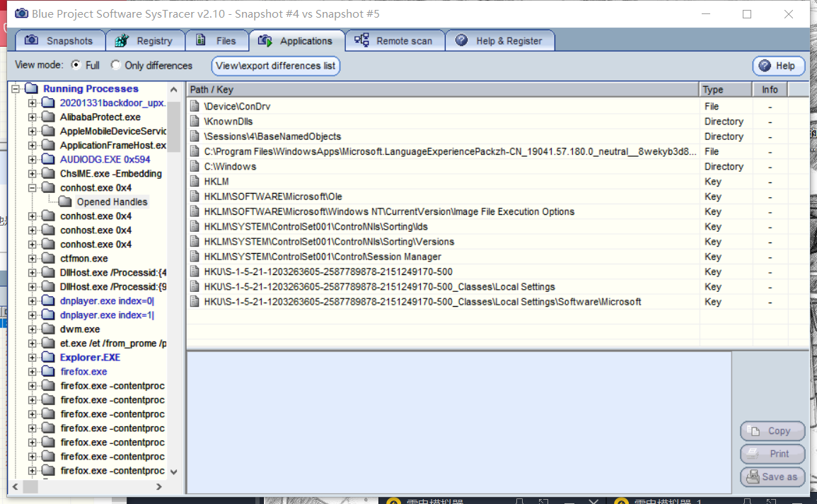Click the printer icon on Save as button
817x504 pixels.
point(753,476)
